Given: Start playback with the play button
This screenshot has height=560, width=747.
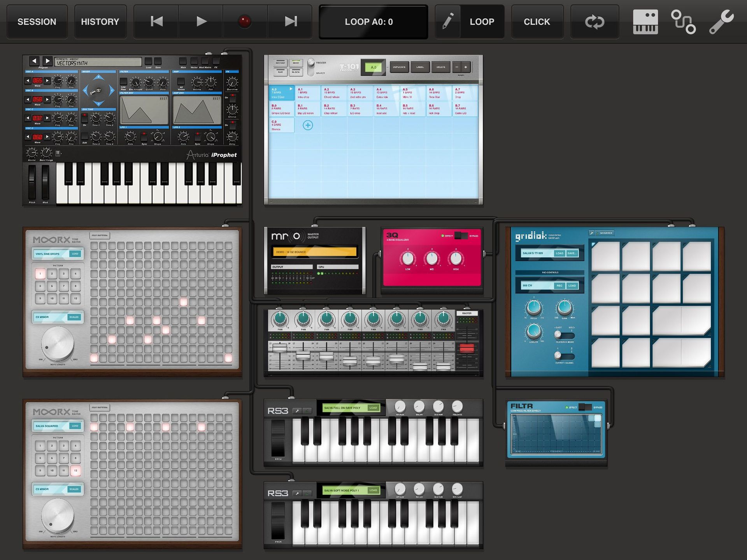Looking at the screenshot, I should pyautogui.click(x=201, y=22).
